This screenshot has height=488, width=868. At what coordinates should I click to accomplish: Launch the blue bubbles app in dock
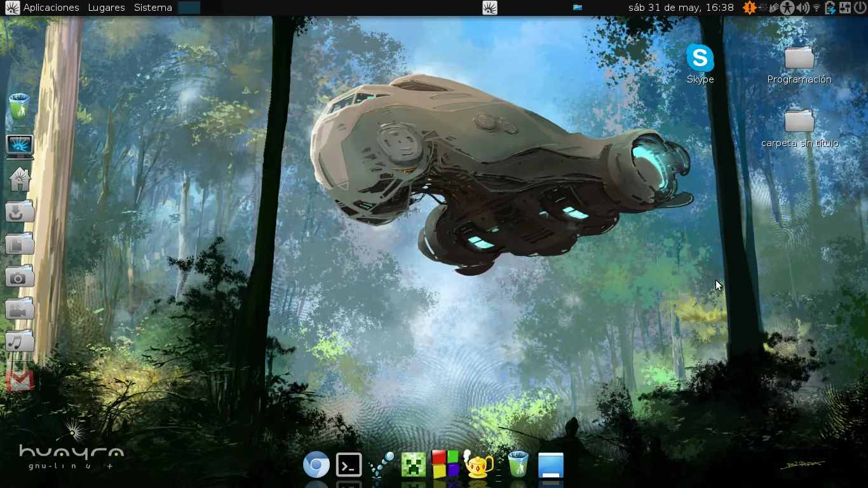click(381, 465)
